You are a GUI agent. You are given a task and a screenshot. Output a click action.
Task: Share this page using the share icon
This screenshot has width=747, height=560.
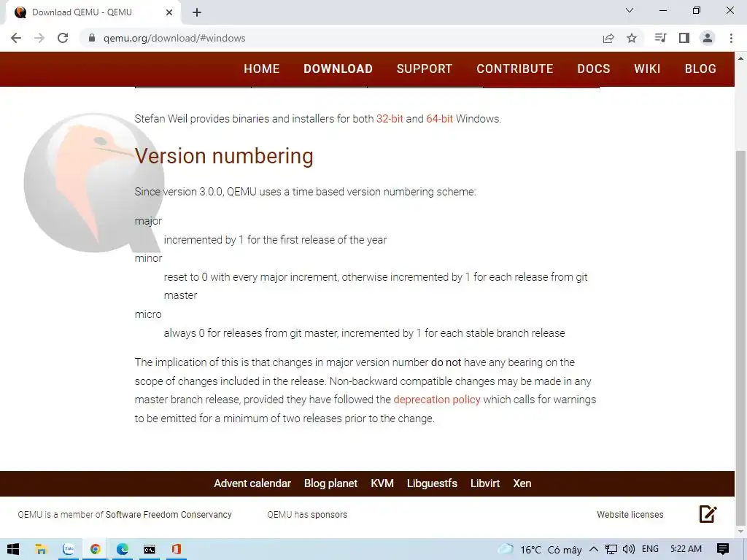[608, 38]
